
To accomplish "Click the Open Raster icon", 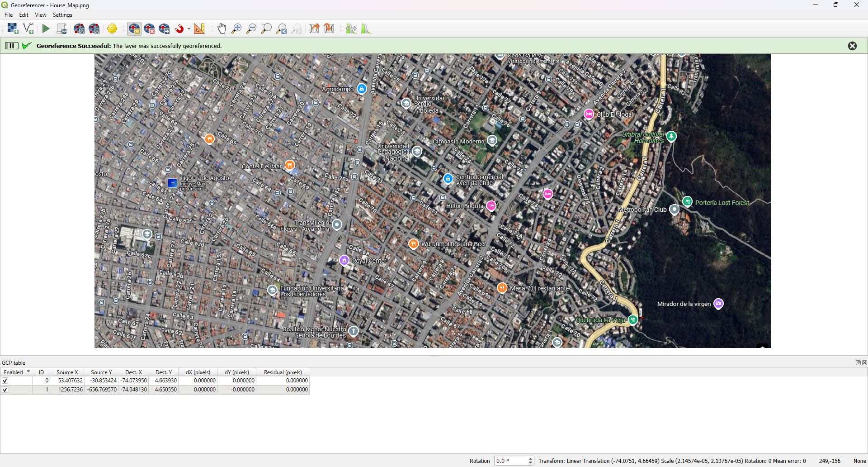I will pyautogui.click(x=13, y=29).
